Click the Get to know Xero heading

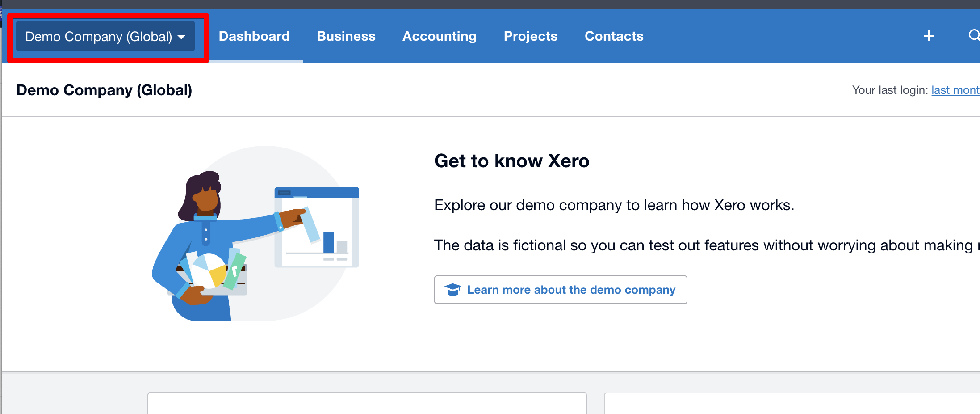pyautogui.click(x=511, y=161)
